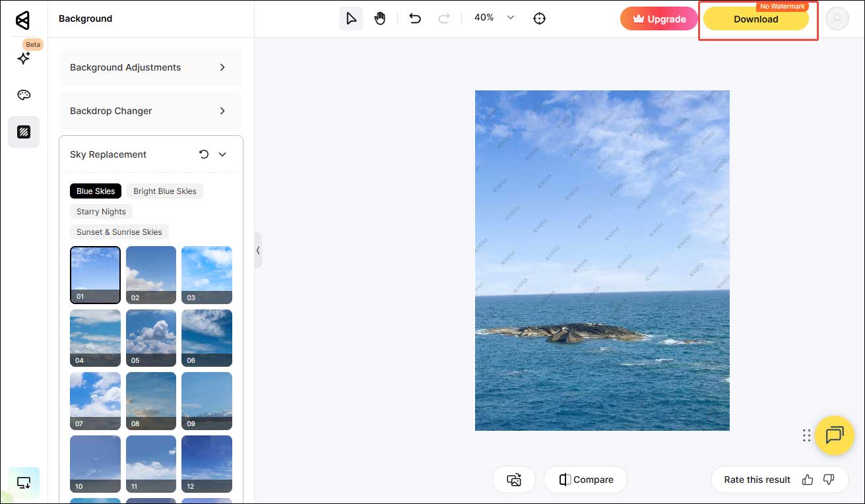Switch to Starry Nights category
The width and height of the screenshot is (865, 504).
[101, 212]
